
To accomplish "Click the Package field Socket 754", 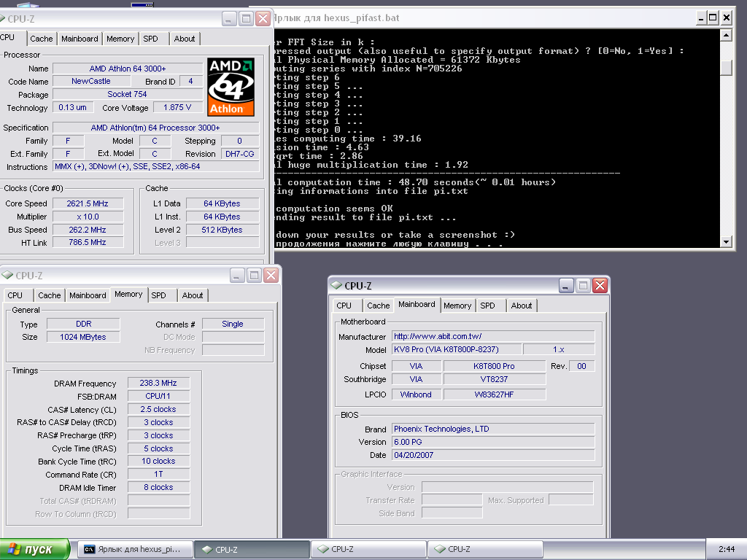I will (x=128, y=94).
